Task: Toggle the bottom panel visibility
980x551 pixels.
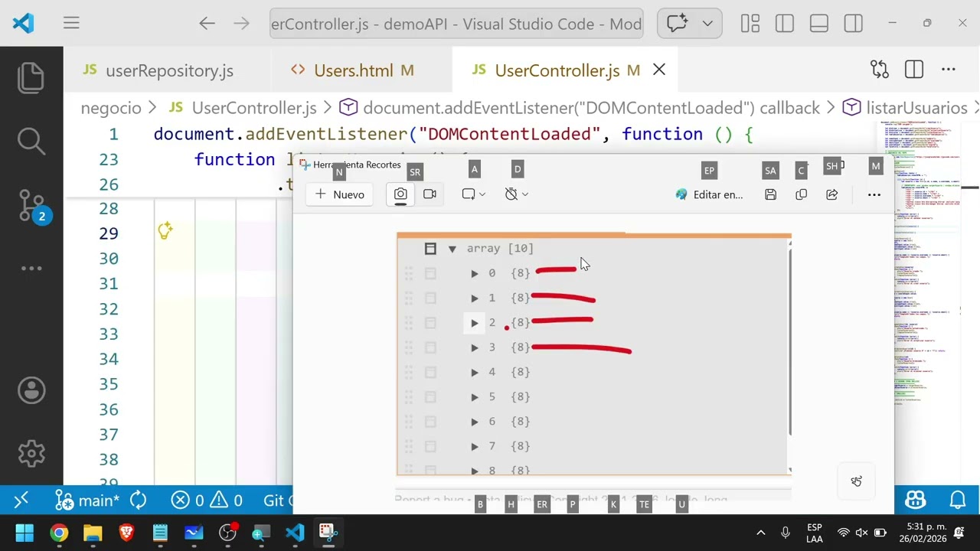Action: [x=818, y=23]
